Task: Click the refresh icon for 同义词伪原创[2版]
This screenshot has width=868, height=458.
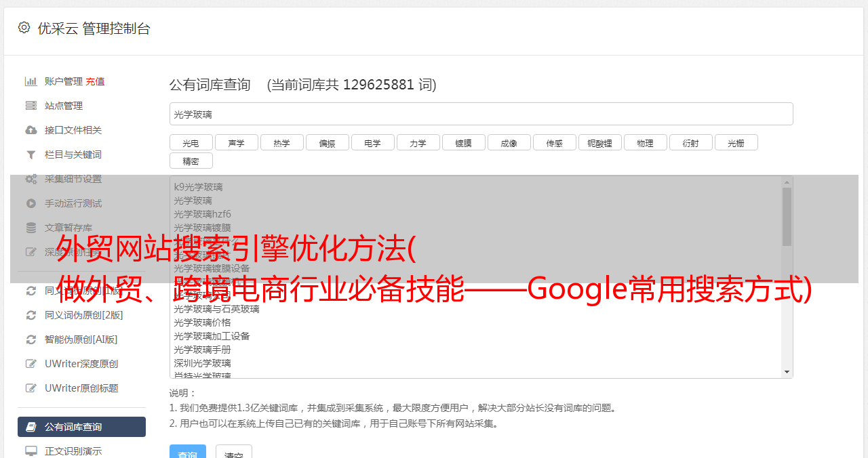Action: point(31,315)
